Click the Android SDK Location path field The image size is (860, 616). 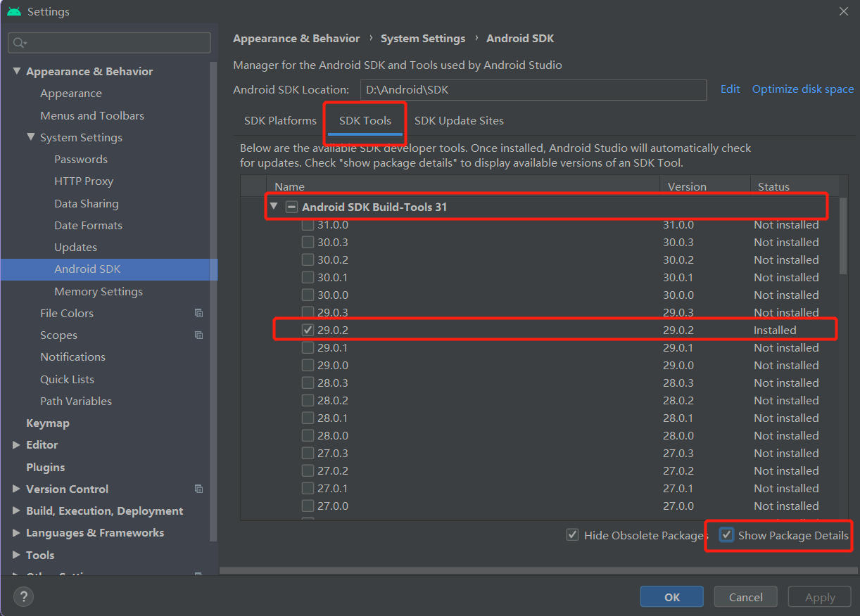(533, 90)
